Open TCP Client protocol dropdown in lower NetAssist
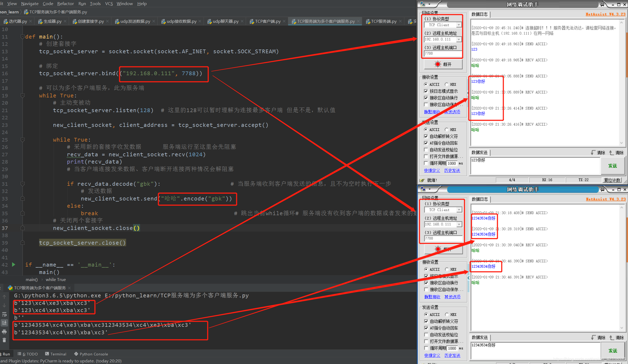628x364 pixels. point(459,210)
